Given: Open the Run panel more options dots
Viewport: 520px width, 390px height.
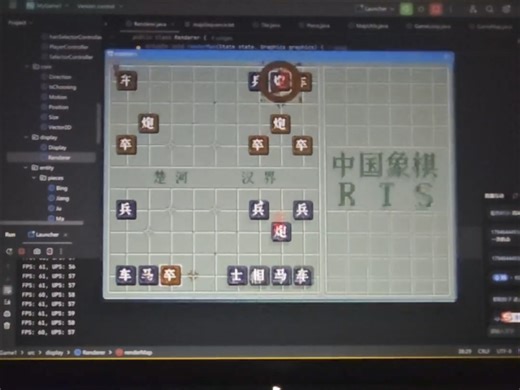Looking at the screenshot, I should [x=61, y=251].
